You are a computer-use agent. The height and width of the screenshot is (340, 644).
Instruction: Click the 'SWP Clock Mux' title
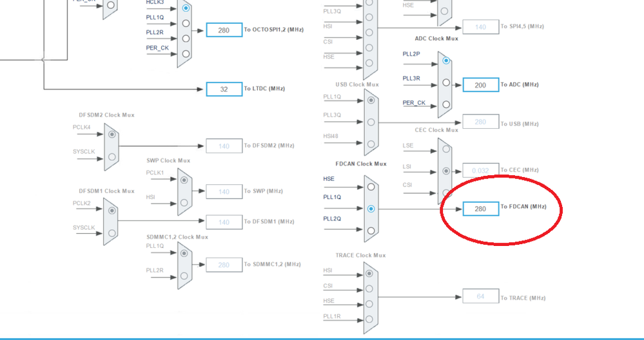[168, 160]
